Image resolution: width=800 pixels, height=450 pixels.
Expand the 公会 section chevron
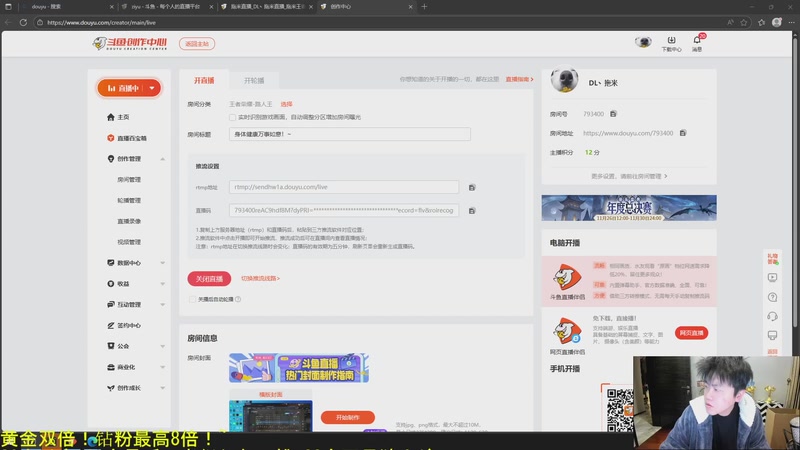coord(162,346)
